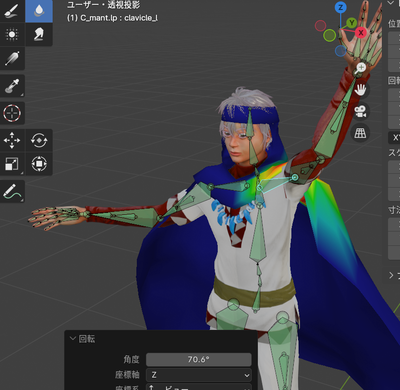Select the 3D Cursor tool
The height and width of the screenshot is (390, 400).
pyautogui.click(x=12, y=113)
